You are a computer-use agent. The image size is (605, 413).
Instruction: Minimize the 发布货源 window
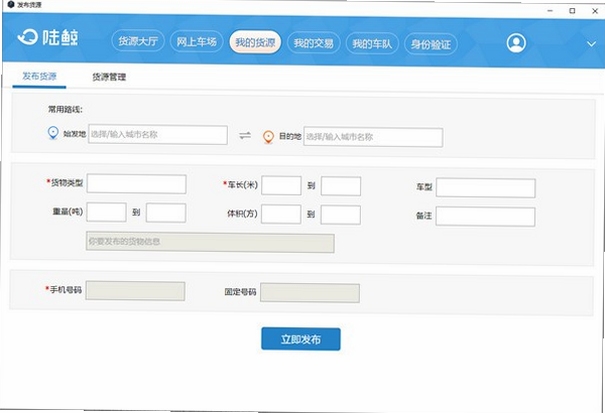[550, 11]
